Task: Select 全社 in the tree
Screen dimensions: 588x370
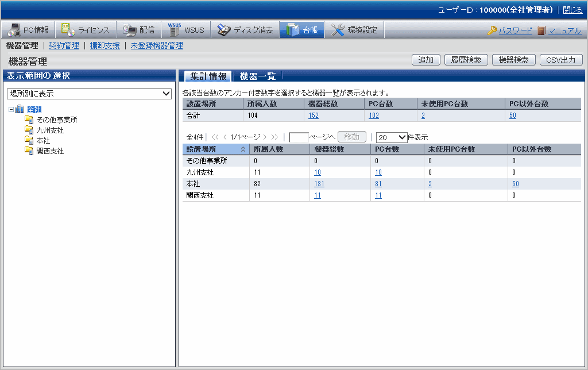Action: 34,110
